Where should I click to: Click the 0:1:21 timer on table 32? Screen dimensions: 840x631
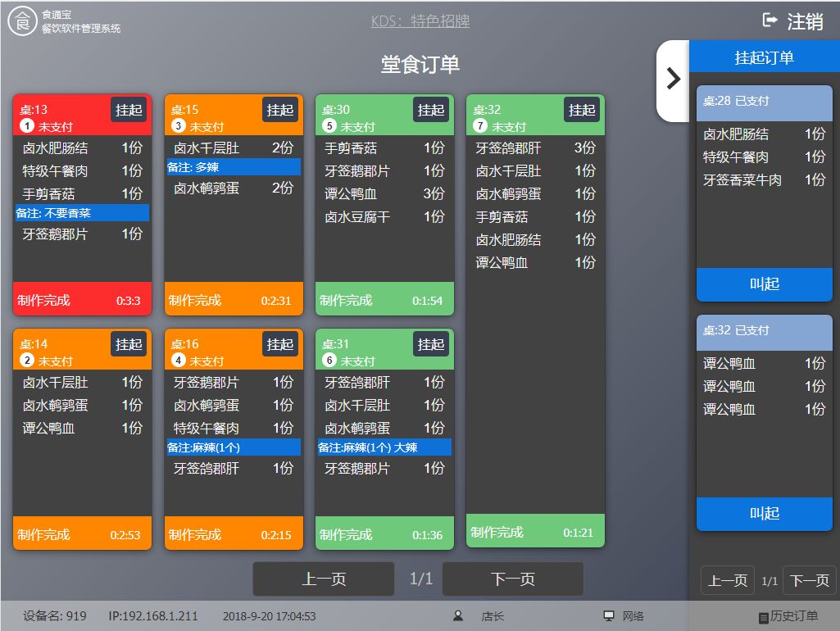[578, 533]
